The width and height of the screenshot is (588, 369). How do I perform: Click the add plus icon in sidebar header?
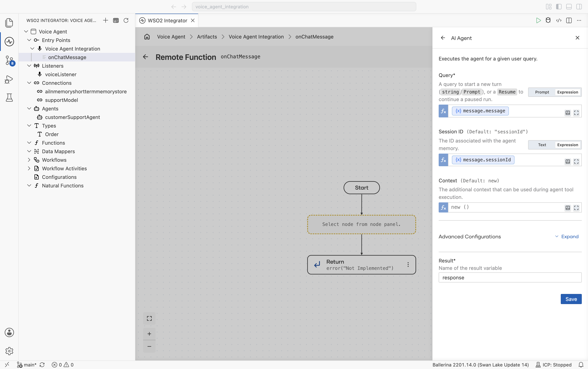(105, 20)
